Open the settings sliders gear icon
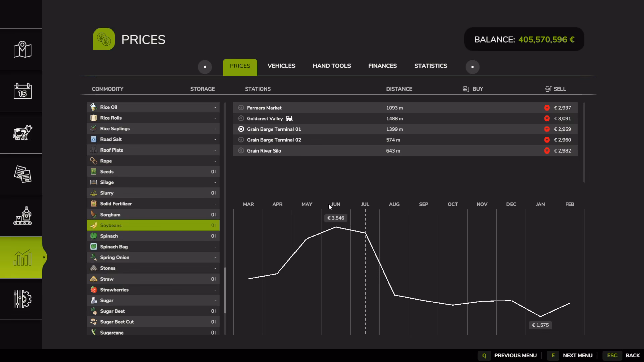The width and height of the screenshot is (644, 362). pos(22,299)
